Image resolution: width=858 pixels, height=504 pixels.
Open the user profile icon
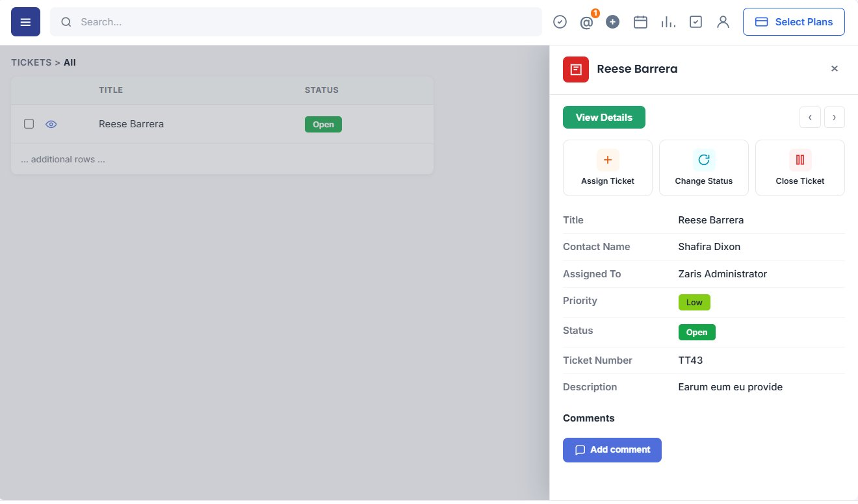click(x=723, y=22)
